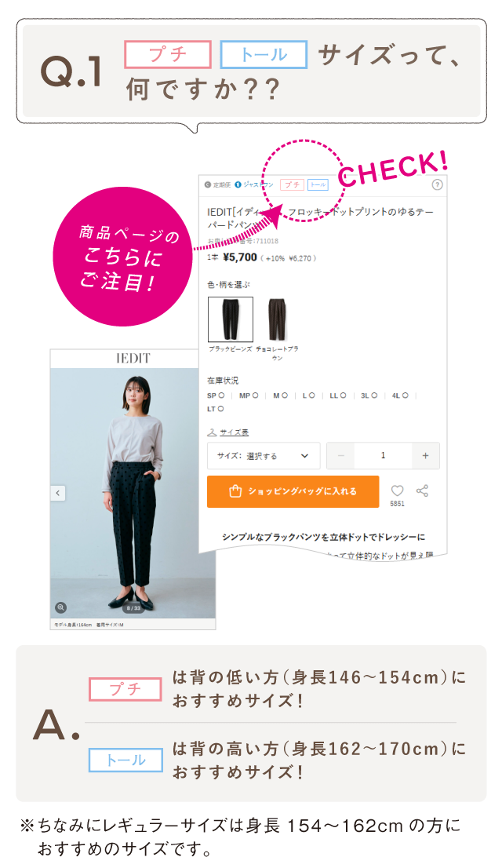Increase quantity with plus button
502x868 pixels.
coord(425,456)
